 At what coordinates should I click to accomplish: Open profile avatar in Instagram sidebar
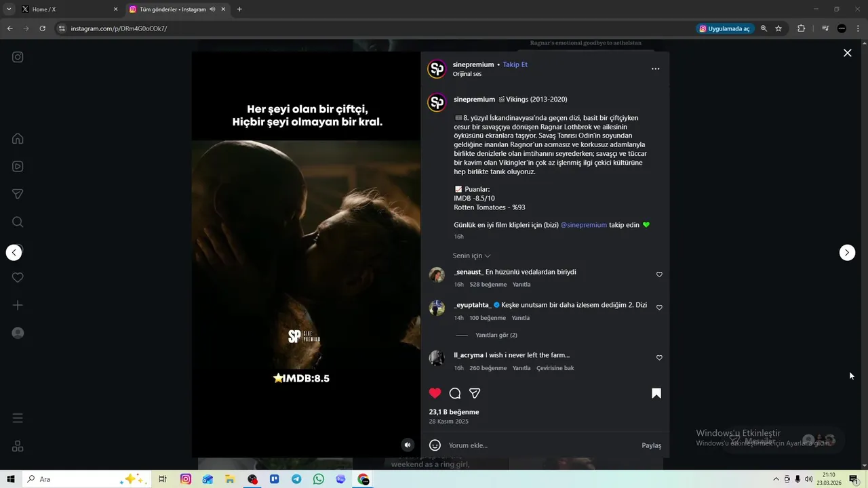point(18,333)
